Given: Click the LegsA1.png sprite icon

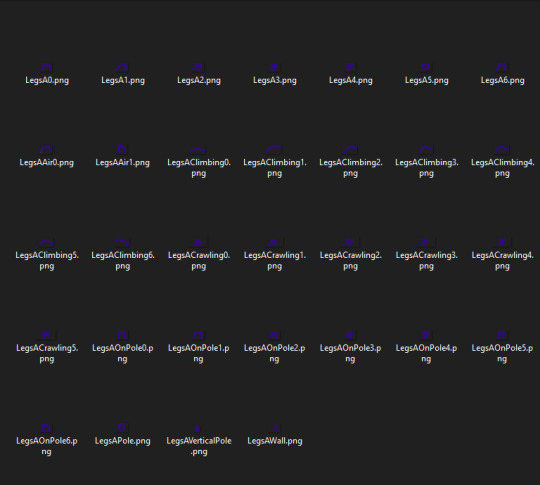Looking at the screenshot, I should click(x=122, y=67).
